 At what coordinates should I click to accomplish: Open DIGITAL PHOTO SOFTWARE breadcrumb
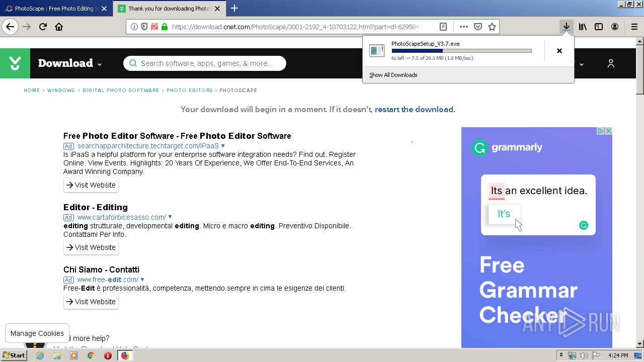[121, 90]
